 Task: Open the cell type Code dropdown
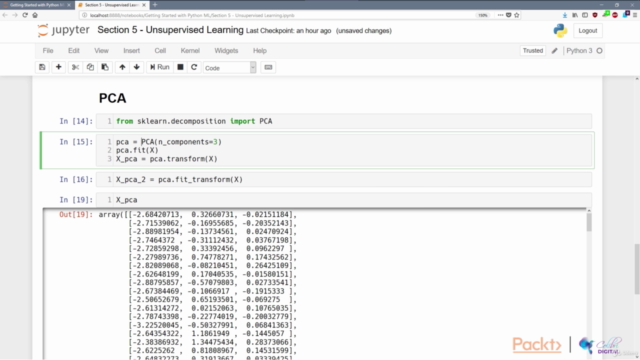[230, 68]
